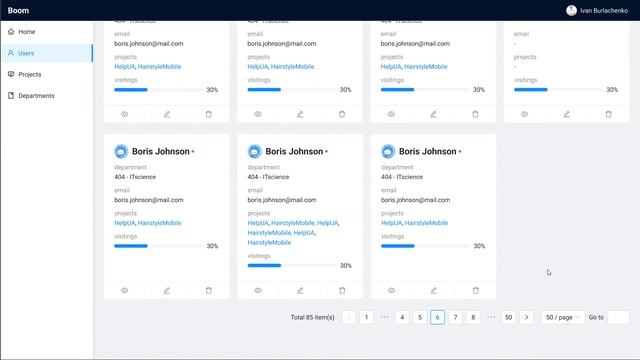Open HairstyleMobile link on third bottom-row card
The height and width of the screenshot is (360, 640).
click(426, 223)
